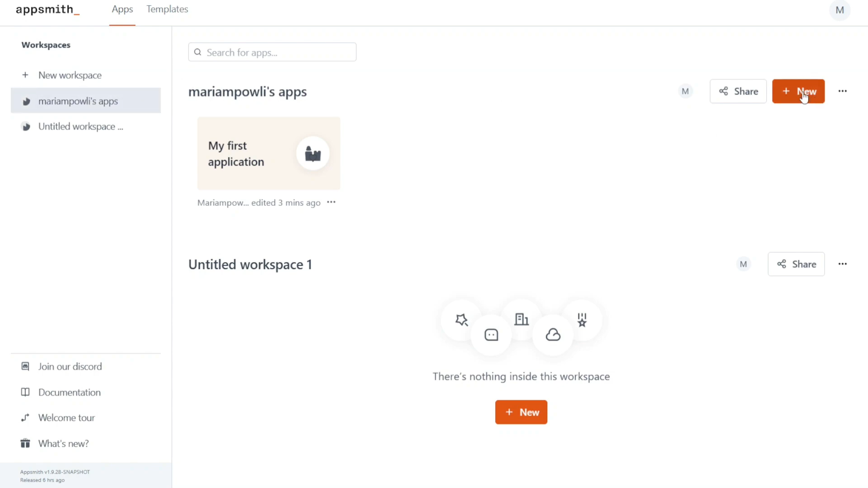This screenshot has width=868, height=488.
Task: Share the Untitled workspace 1
Action: coord(796,264)
